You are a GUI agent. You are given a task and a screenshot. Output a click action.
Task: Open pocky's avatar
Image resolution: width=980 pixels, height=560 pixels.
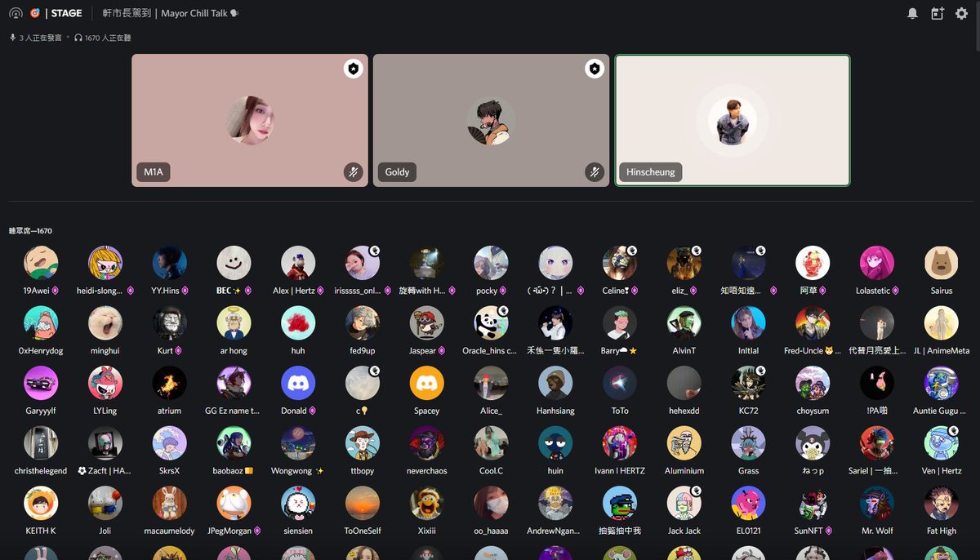pos(492,263)
